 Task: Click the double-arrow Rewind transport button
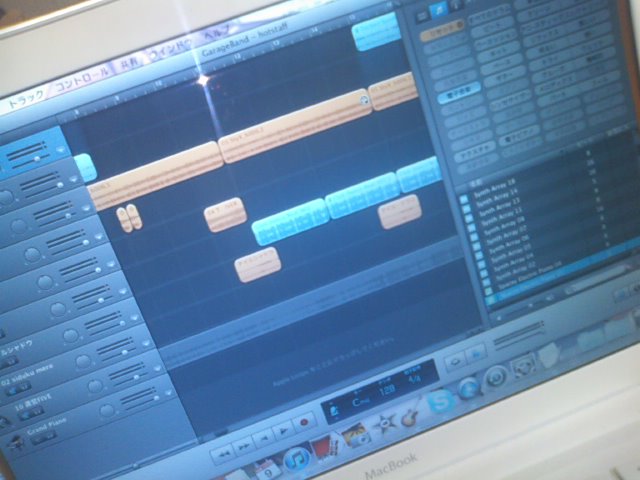pyautogui.click(x=223, y=453)
